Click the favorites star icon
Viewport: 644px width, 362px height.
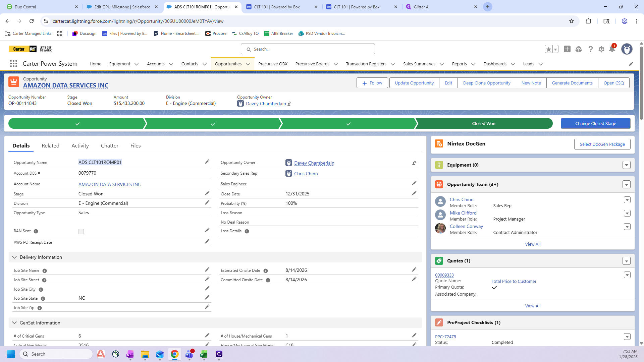[x=549, y=49]
